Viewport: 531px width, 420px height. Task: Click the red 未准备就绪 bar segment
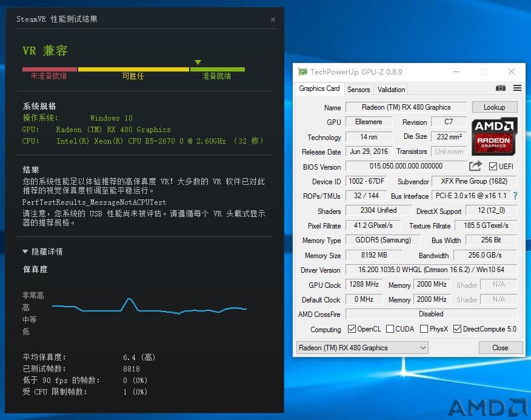[x=50, y=70]
